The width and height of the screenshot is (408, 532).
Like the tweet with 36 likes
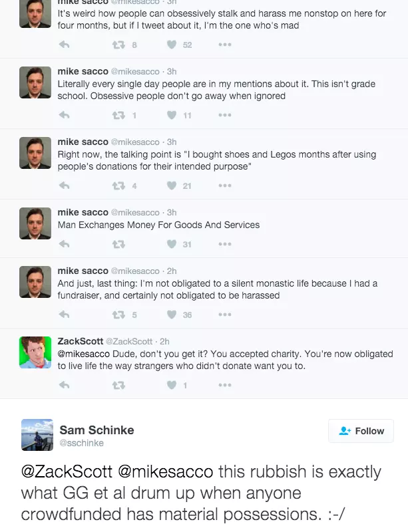(172, 315)
